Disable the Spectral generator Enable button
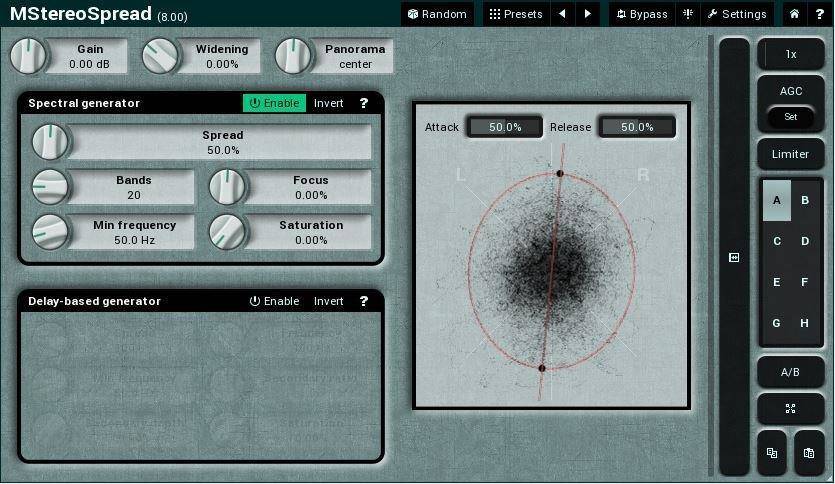The width and height of the screenshot is (835, 484). pos(274,103)
